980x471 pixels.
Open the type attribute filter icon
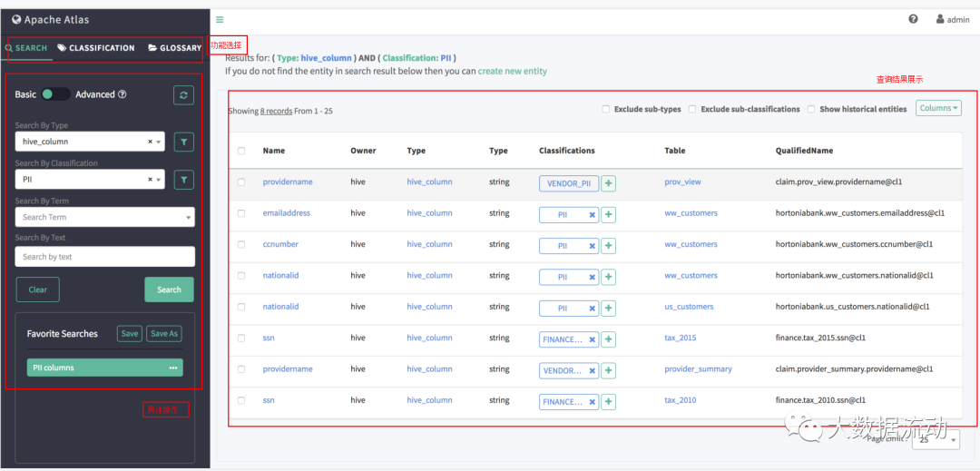[x=184, y=142]
